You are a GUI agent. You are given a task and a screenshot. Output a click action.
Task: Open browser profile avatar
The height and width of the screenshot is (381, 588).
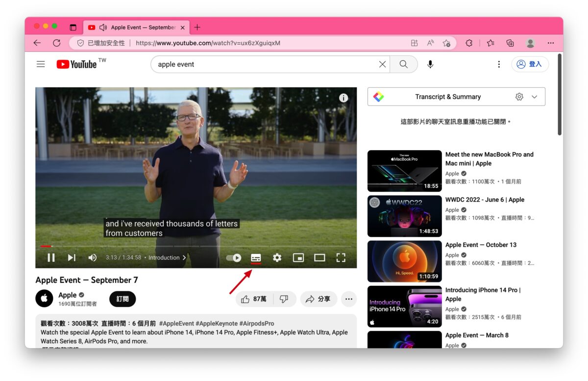tap(530, 43)
